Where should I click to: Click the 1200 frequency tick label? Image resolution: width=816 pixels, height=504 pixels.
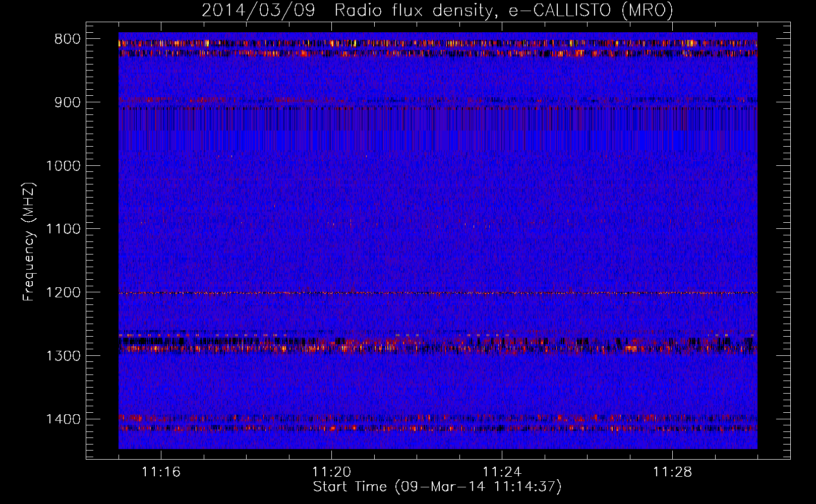click(x=64, y=292)
